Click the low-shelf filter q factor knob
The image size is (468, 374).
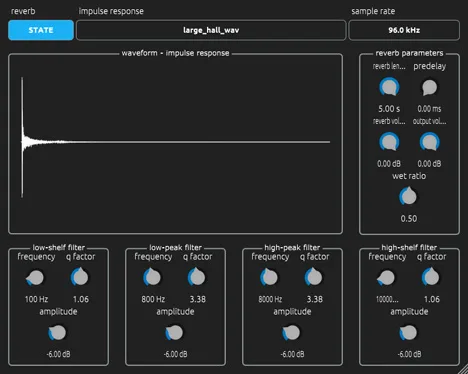pyautogui.click(x=80, y=277)
